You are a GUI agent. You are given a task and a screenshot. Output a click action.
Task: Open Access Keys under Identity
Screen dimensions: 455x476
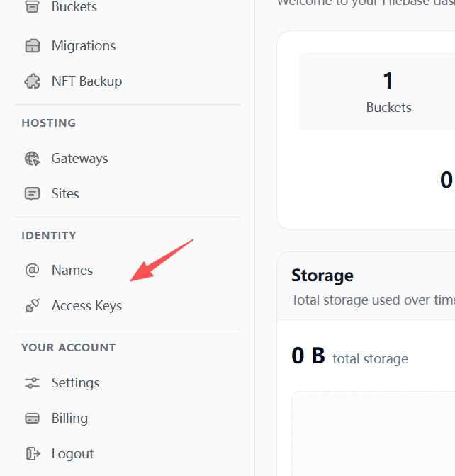(87, 306)
